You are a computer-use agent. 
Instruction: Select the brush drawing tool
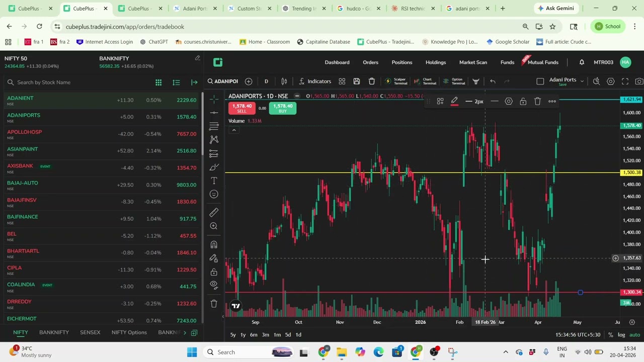pos(214,167)
